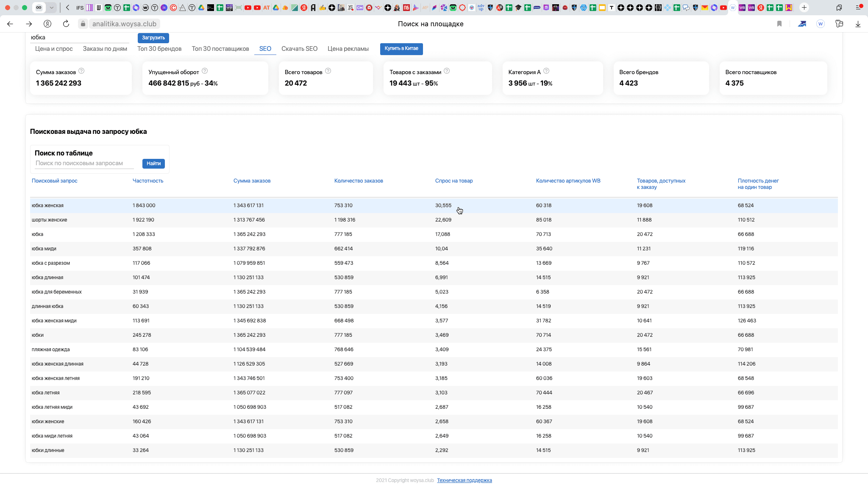
Task: Open the downloads arrow icon
Action: pyautogui.click(x=858, y=24)
